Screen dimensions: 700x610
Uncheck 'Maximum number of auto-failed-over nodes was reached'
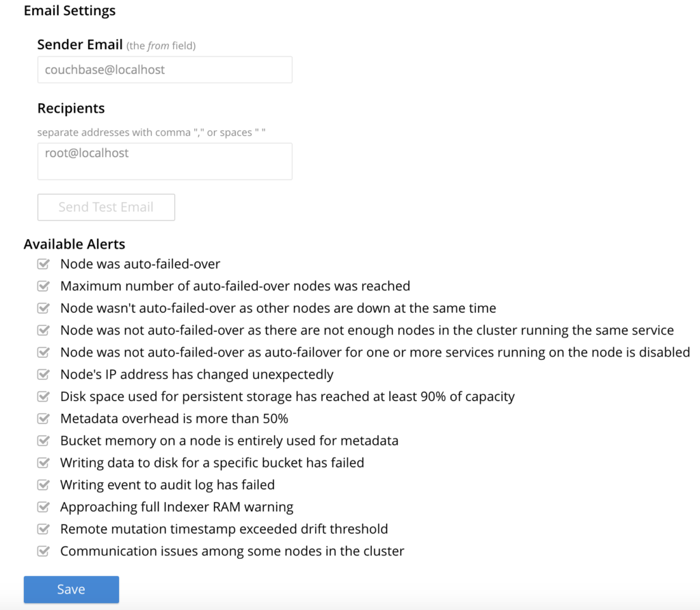click(x=43, y=286)
